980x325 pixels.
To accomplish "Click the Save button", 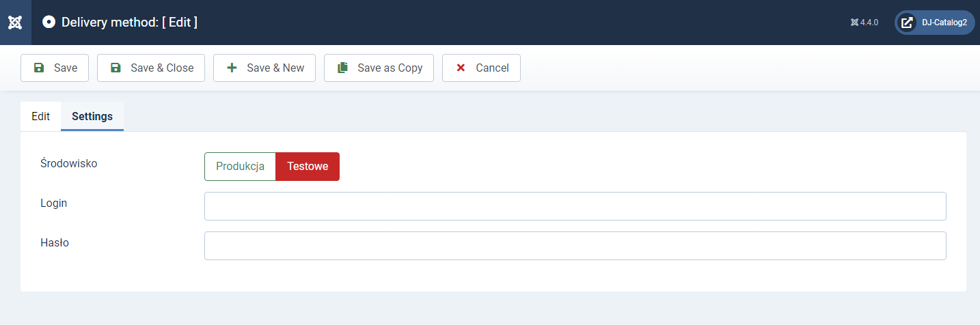I will tap(55, 68).
